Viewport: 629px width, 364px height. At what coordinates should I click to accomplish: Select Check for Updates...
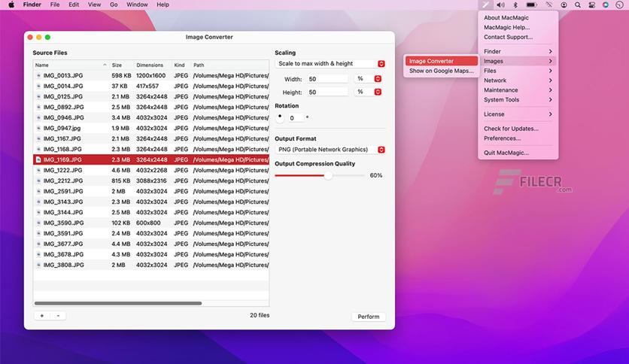pyautogui.click(x=518, y=129)
